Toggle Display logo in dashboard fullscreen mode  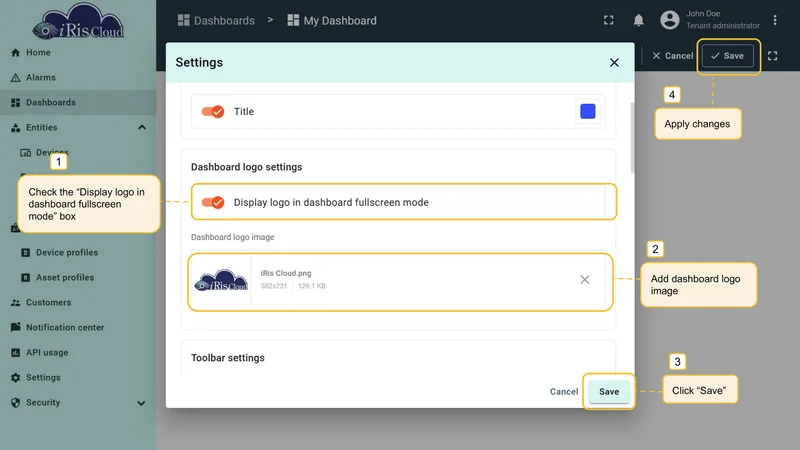(213, 202)
